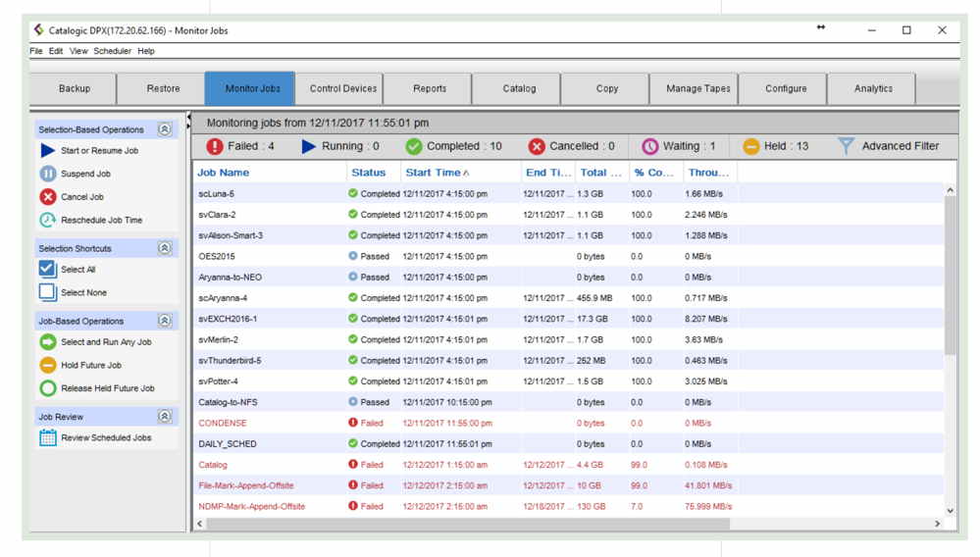The height and width of the screenshot is (557, 980).
Task: Click the Advanced Filter label
Action: (x=900, y=146)
